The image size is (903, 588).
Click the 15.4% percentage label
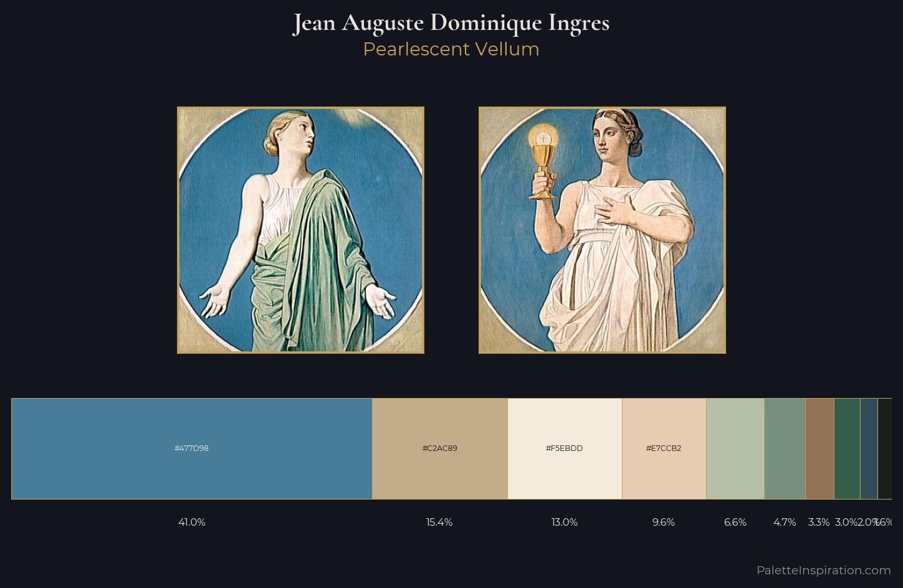439,522
